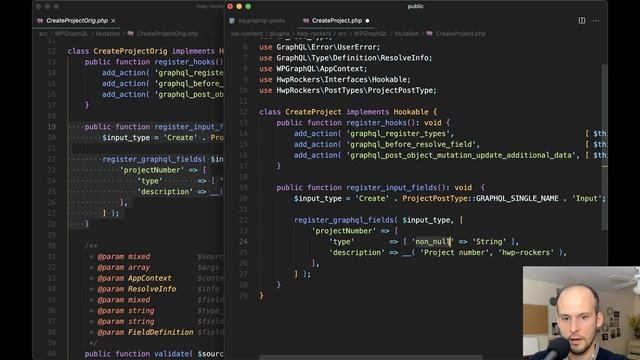Click 'use GraphQL\Error\UserError;' line
The image size is (640, 360).
click(x=320, y=47)
